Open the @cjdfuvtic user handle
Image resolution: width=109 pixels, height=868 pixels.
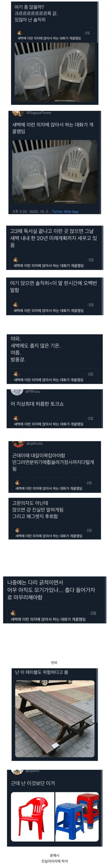point(35,443)
